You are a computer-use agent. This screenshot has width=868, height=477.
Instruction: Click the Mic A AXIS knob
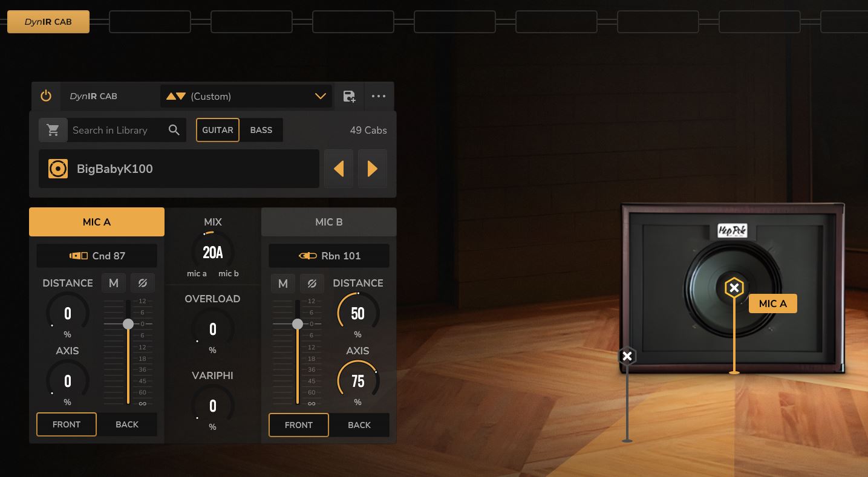click(68, 381)
